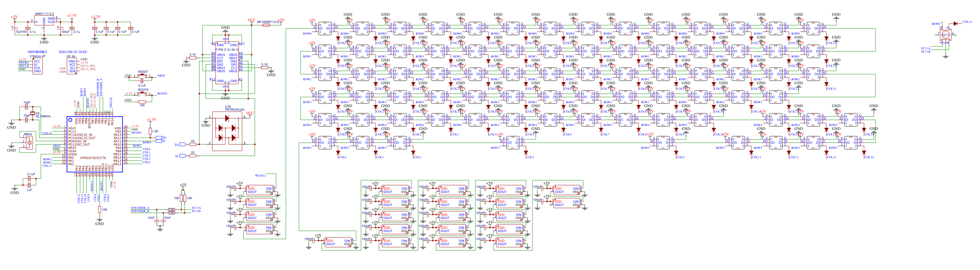Click the COL14 label beside the encoder diode
Image resolution: width=980 pixels, height=270 pixels.
pyautogui.click(x=967, y=22)
